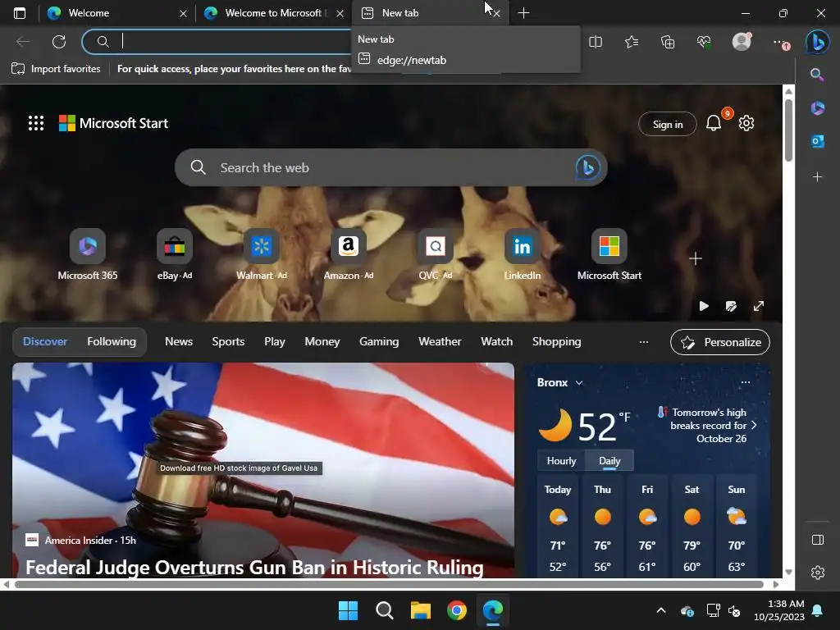The height and width of the screenshot is (630, 840).
Task: Refresh the current page
Action: click(59, 41)
